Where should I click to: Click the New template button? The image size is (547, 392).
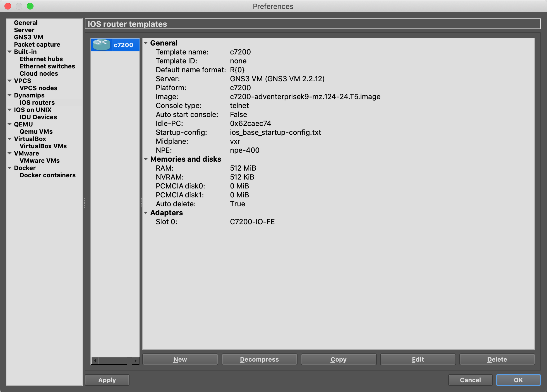(180, 359)
